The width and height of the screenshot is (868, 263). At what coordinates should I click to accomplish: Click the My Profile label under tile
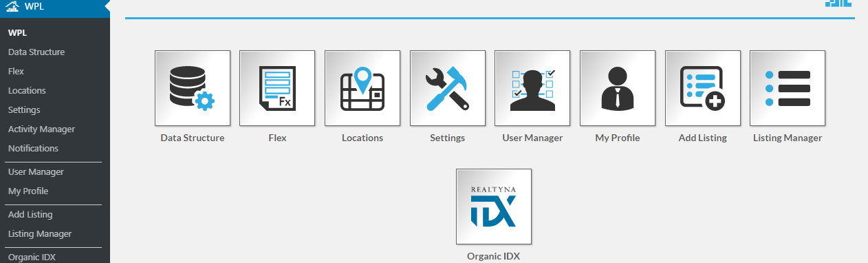(618, 138)
